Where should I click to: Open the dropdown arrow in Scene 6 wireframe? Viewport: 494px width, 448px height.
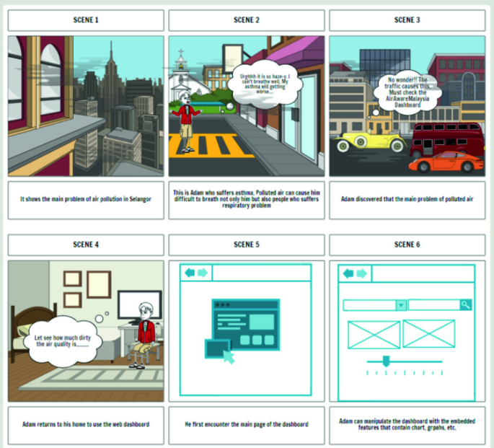[x=401, y=305]
